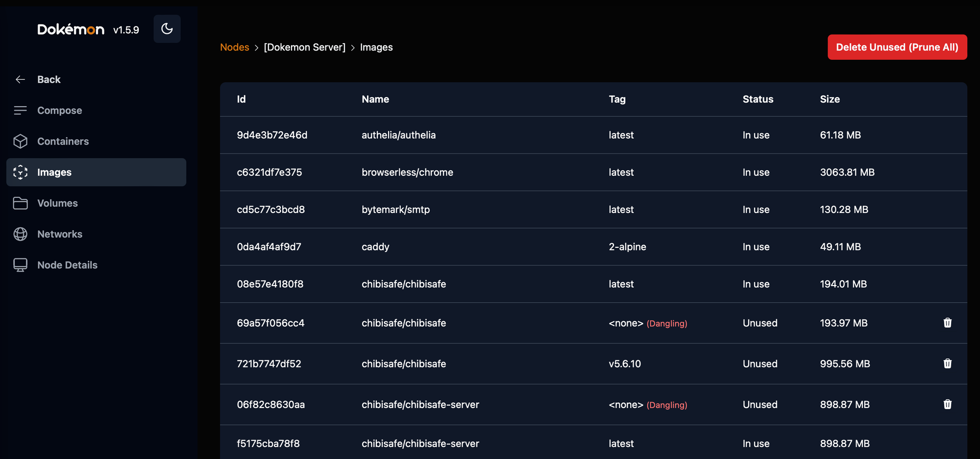Click image id 08e57e4180f8

[x=270, y=284]
